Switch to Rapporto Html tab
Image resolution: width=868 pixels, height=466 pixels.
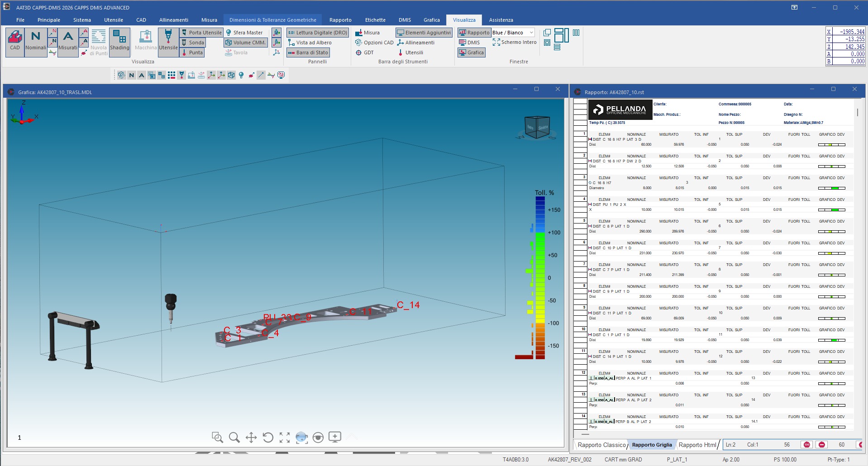pos(697,445)
